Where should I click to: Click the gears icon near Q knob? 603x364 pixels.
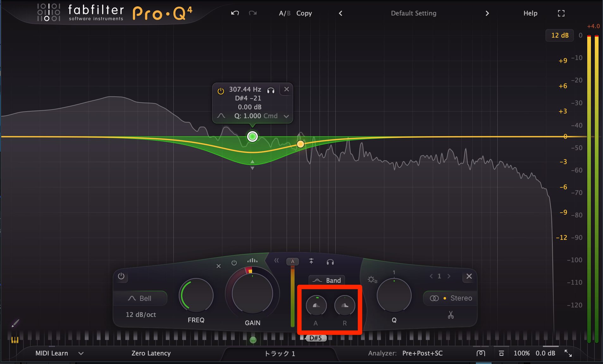[372, 280]
